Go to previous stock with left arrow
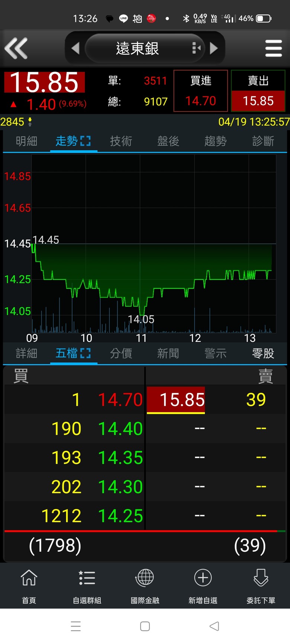The width and height of the screenshot is (290, 644). (75, 48)
